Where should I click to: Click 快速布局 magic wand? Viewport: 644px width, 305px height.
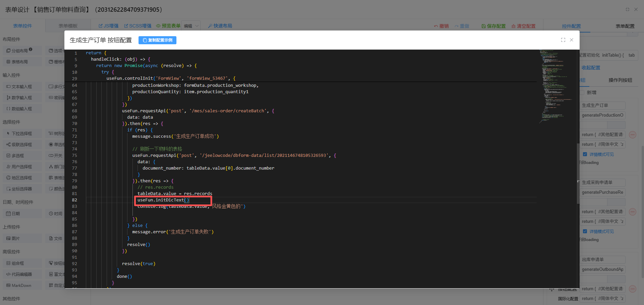(210, 26)
